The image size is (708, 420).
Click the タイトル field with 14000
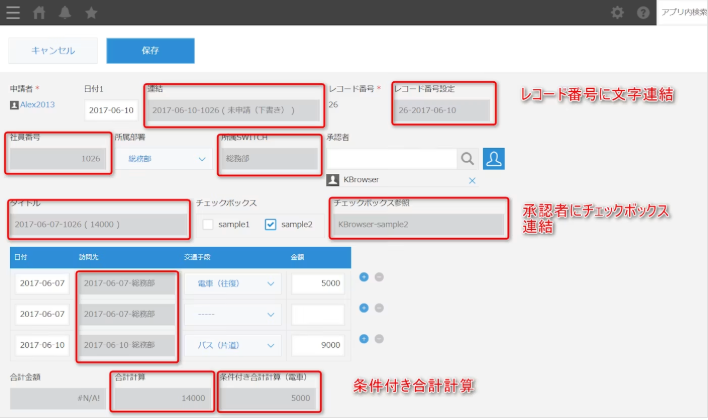tap(98, 224)
